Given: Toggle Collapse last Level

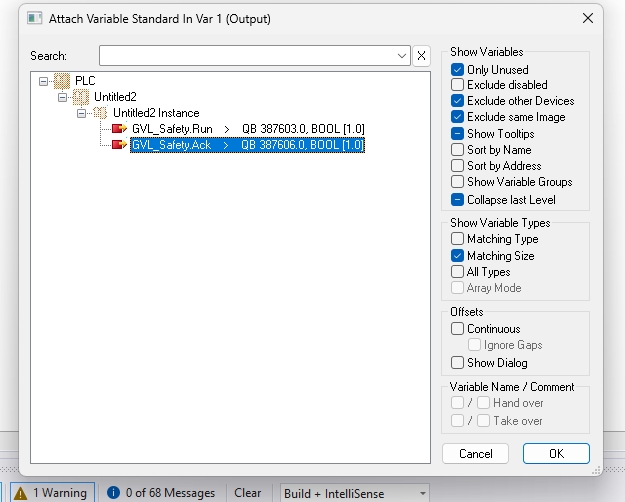Looking at the screenshot, I should click(457, 199).
